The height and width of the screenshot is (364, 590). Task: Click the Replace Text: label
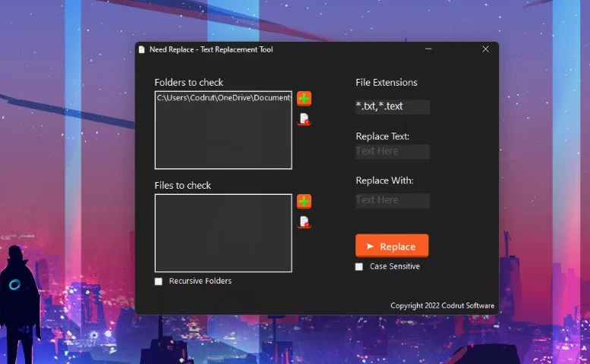point(382,136)
